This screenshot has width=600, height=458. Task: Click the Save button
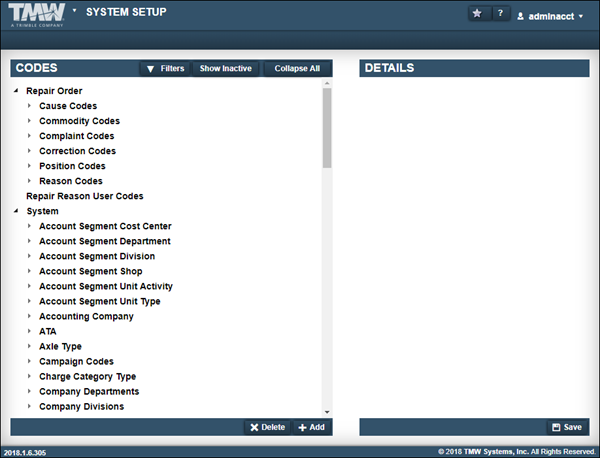[x=567, y=427]
